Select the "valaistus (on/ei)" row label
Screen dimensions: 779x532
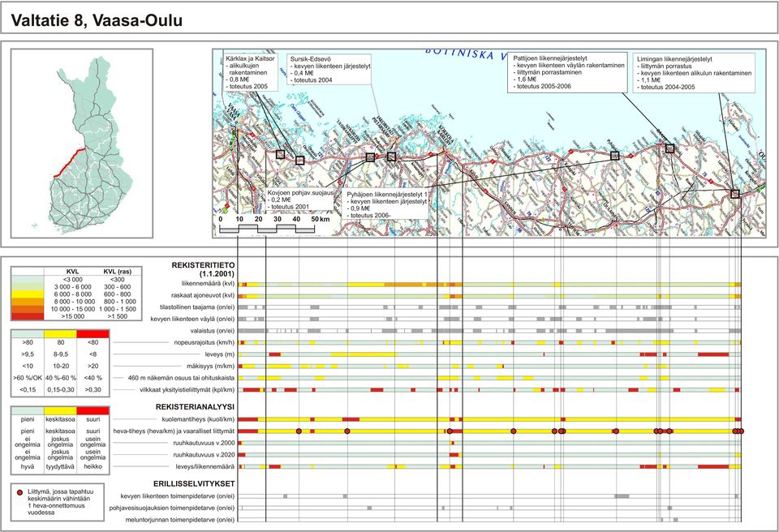pyautogui.click(x=212, y=331)
